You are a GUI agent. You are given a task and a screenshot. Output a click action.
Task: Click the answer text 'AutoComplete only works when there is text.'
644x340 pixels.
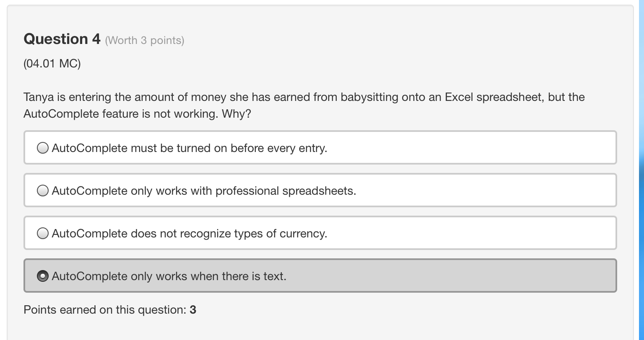coord(169,276)
